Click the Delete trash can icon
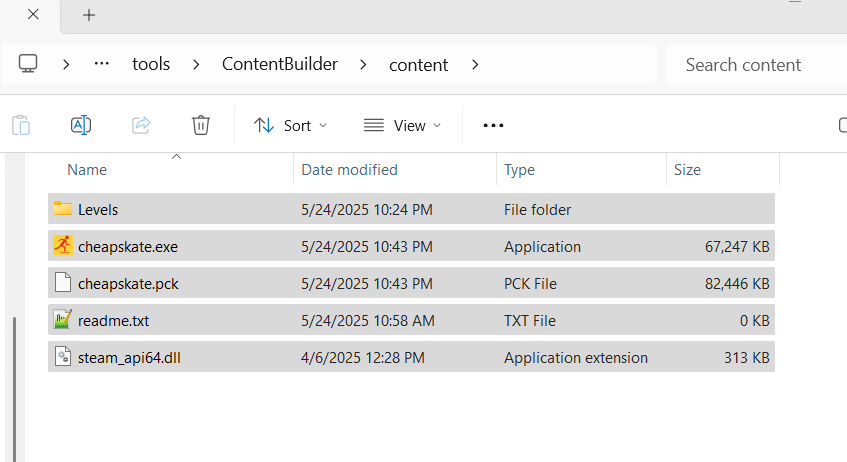 (200, 125)
